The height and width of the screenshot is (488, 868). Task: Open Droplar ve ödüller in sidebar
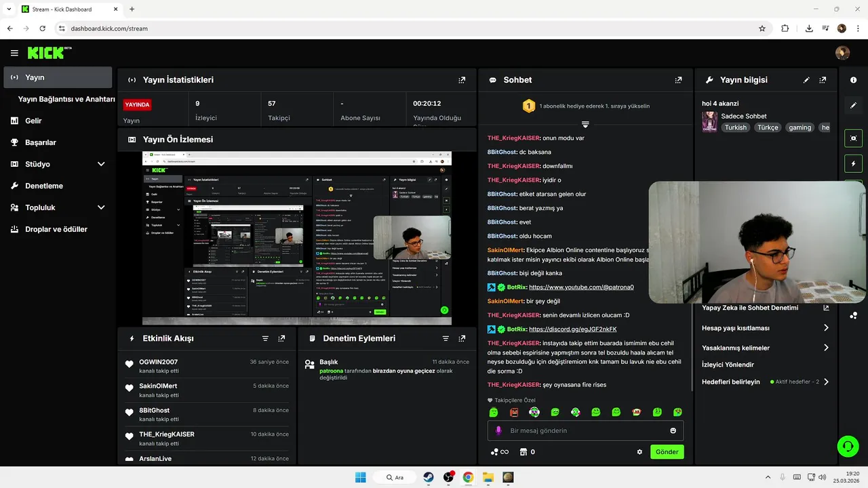coord(58,229)
